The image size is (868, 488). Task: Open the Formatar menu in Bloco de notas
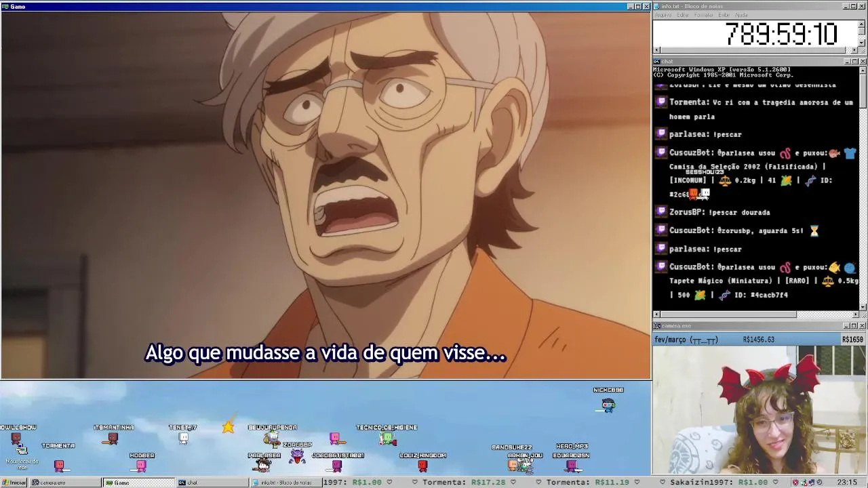pyautogui.click(x=703, y=15)
